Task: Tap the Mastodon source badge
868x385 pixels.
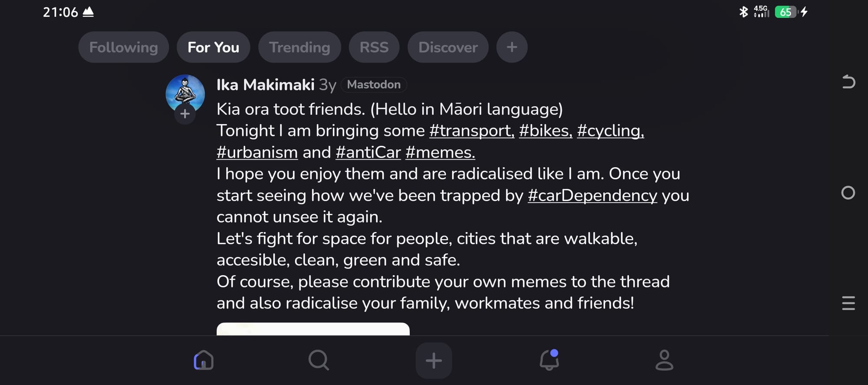Action: 374,85
